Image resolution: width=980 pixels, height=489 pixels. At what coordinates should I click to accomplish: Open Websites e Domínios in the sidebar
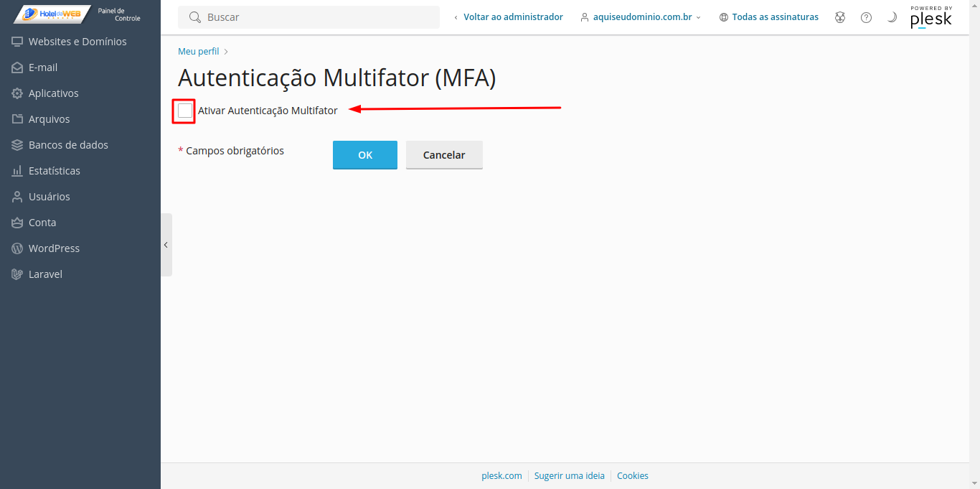click(77, 42)
